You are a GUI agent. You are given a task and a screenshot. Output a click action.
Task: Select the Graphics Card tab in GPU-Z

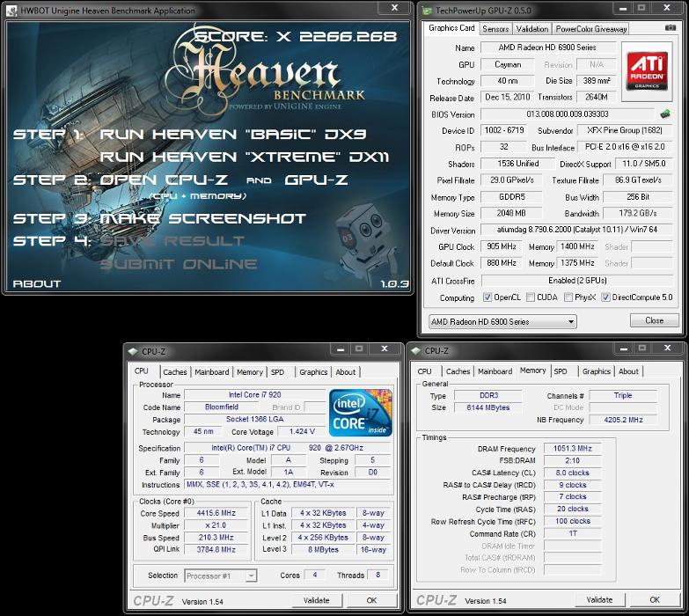coord(451,28)
